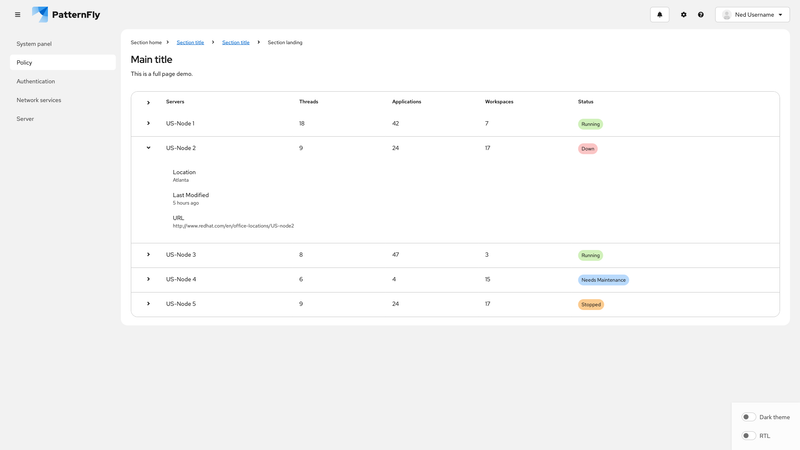Click the help question mark icon

pyautogui.click(x=701, y=15)
